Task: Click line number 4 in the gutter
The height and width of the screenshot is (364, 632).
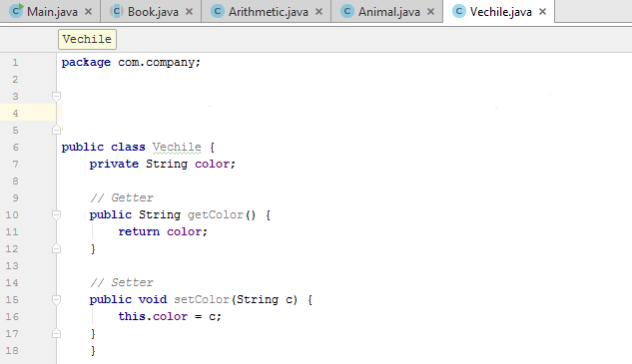Action: [x=15, y=113]
